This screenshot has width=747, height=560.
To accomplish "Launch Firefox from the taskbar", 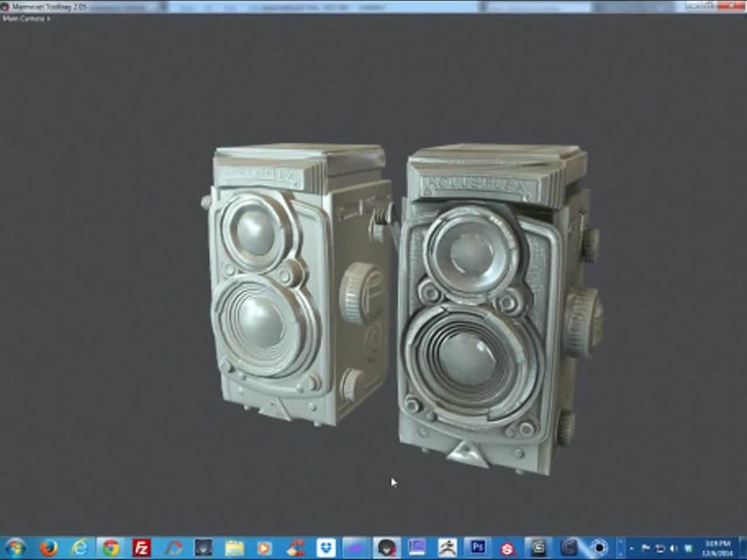I will [49, 548].
